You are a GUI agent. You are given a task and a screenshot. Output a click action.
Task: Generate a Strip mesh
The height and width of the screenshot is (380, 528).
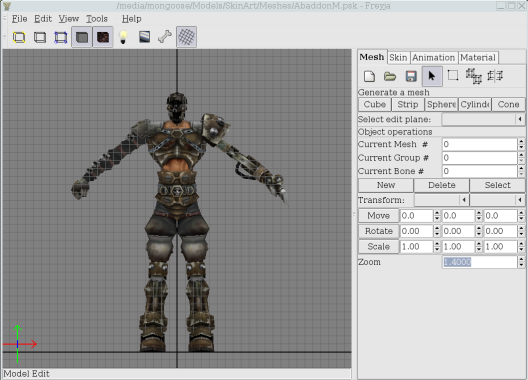pyautogui.click(x=408, y=104)
